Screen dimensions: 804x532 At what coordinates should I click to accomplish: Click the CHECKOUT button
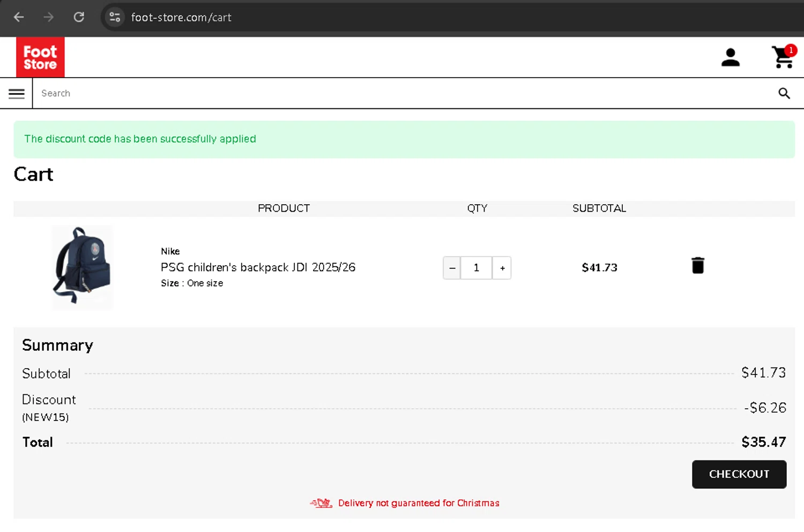[739, 474]
